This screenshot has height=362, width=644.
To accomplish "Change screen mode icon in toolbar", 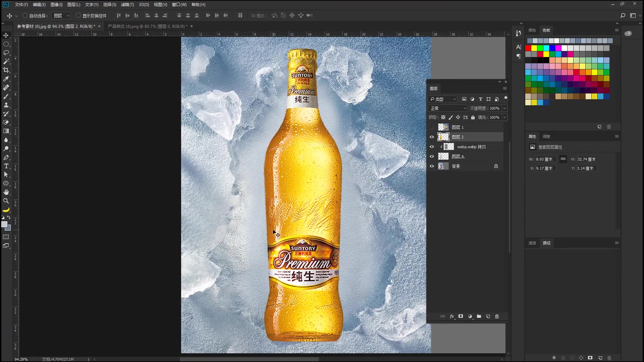I will pos(6,246).
